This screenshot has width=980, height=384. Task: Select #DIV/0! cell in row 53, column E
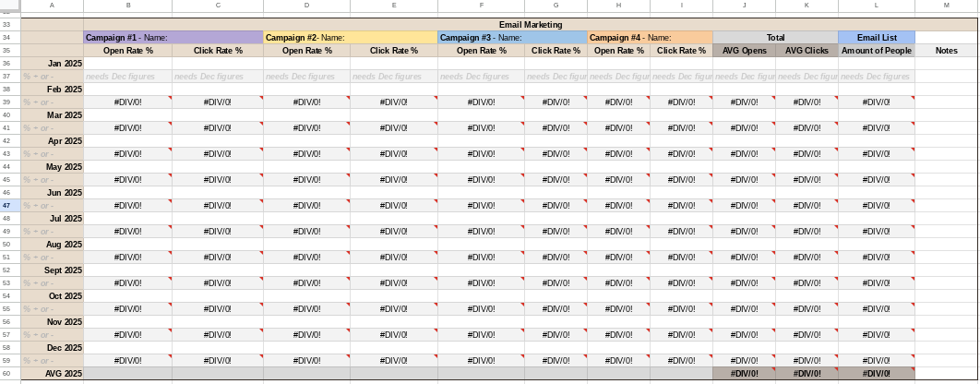(x=394, y=282)
